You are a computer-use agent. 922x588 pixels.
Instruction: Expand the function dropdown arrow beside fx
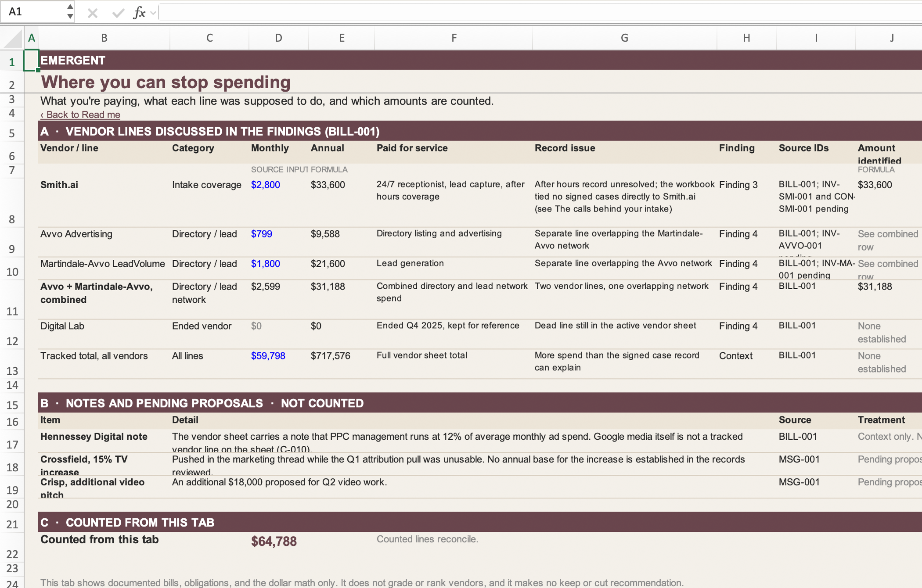pyautogui.click(x=153, y=13)
